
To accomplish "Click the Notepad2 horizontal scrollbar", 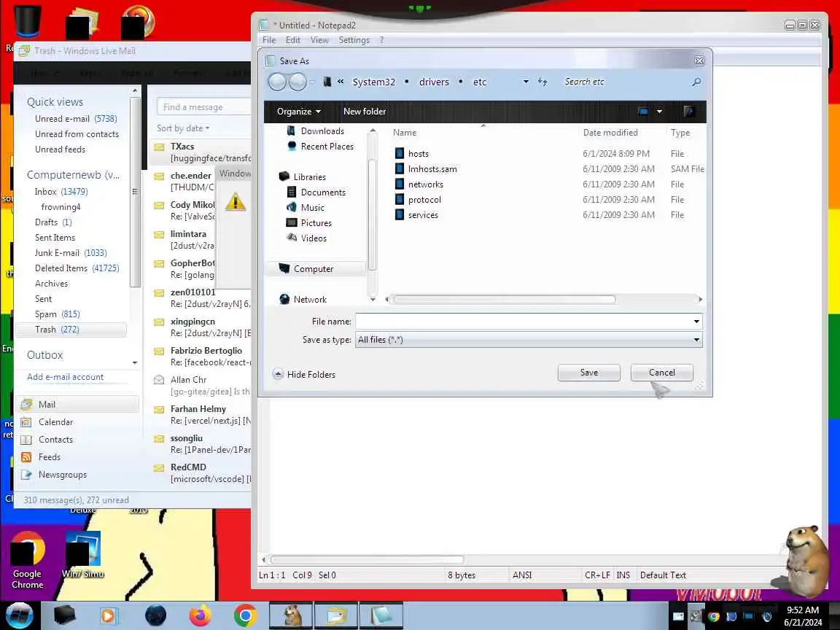I will tap(367, 560).
